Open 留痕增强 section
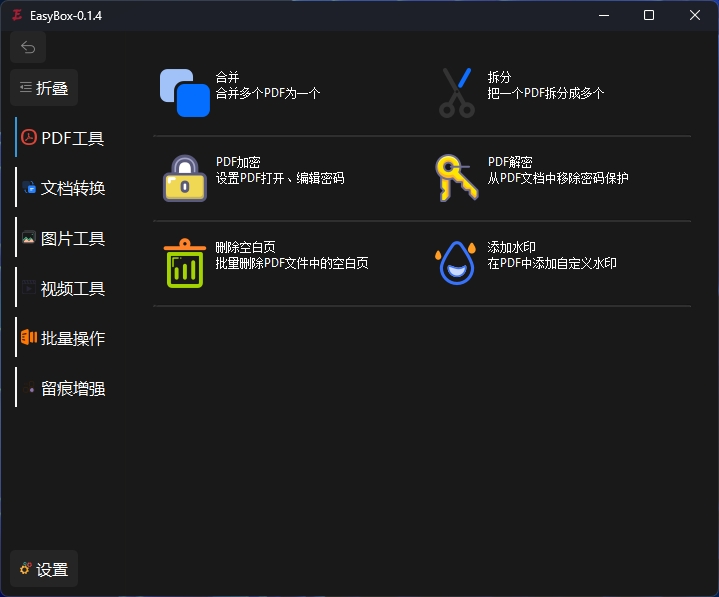Viewport: 719px width, 597px height. (73, 389)
